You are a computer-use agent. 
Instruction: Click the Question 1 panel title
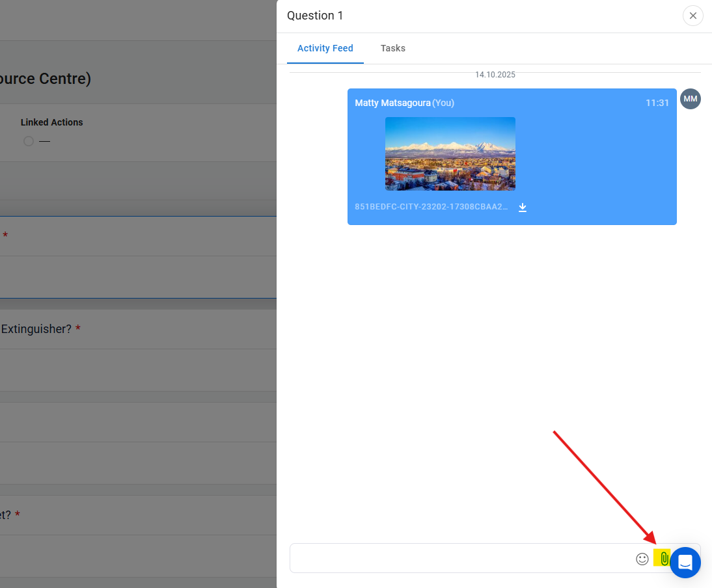pos(315,16)
